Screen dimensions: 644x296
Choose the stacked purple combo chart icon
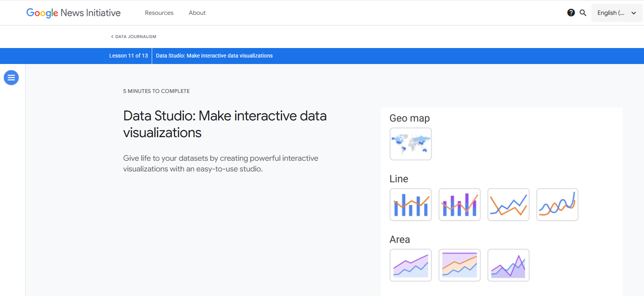(x=459, y=205)
